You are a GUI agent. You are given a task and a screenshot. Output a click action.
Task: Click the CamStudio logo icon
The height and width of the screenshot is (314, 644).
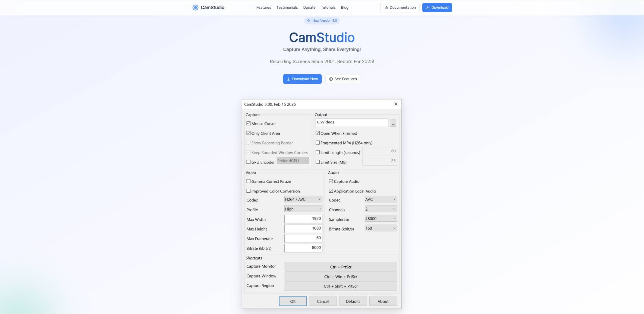click(x=195, y=7)
